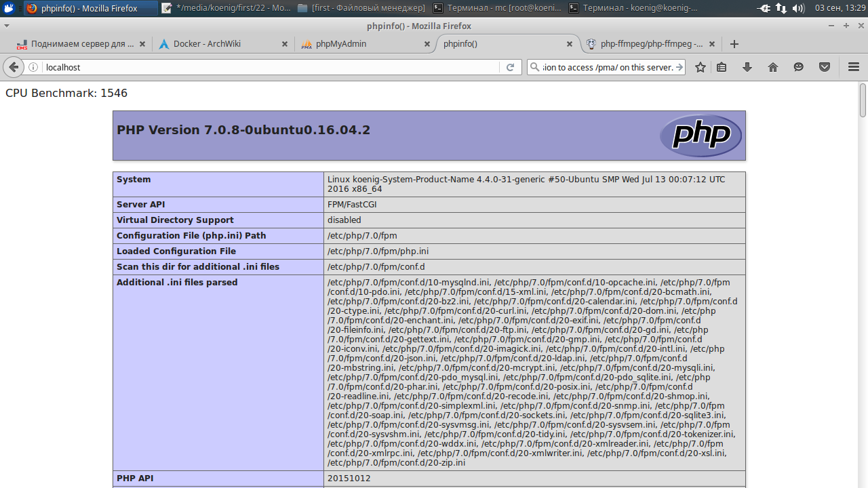Click the Scan this dir for additional .ini files label
868x488 pixels.
pyautogui.click(x=198, y=267)
